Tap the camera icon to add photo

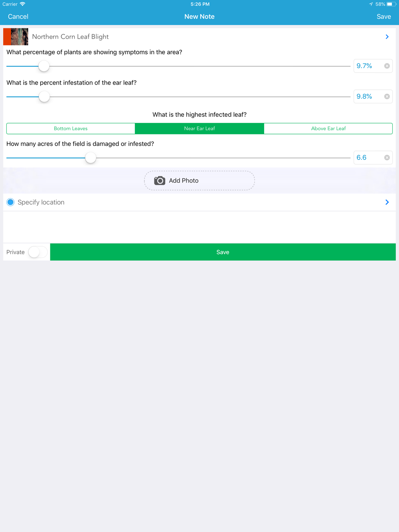[160, 181]
